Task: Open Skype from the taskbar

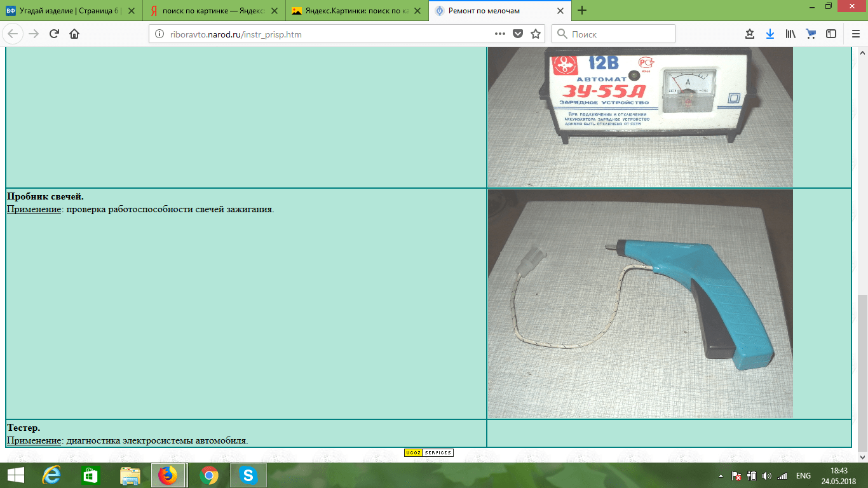Action: click(248, 475)
